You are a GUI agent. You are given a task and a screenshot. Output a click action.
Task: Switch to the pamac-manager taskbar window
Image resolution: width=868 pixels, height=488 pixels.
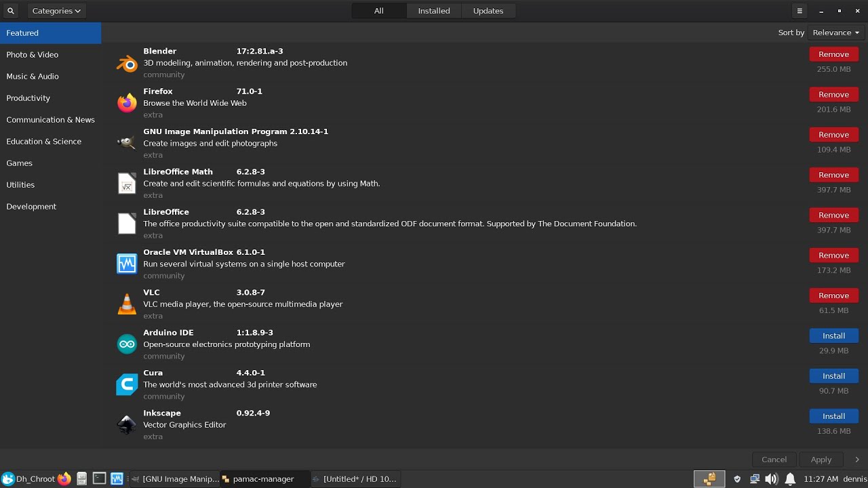pos(265,479)
